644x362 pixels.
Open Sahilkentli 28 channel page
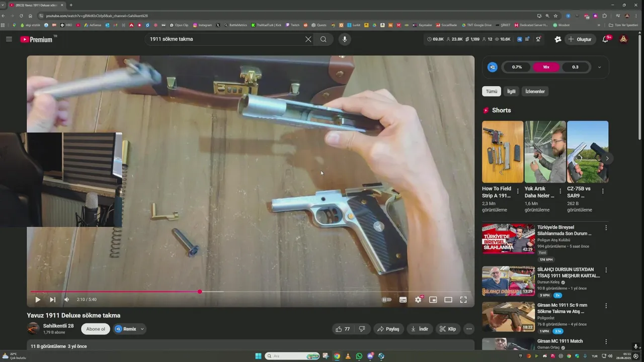click(x=58, y=326)
